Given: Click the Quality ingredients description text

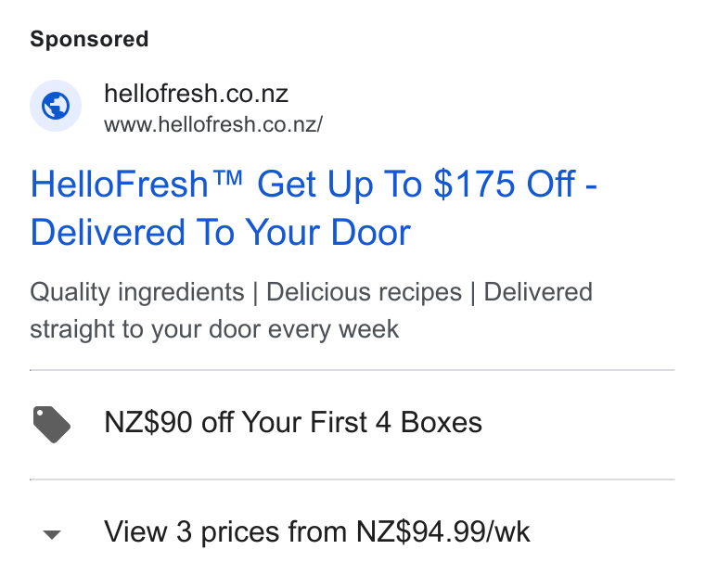Looking at the screenshot, I should click(x=137, y=292).
